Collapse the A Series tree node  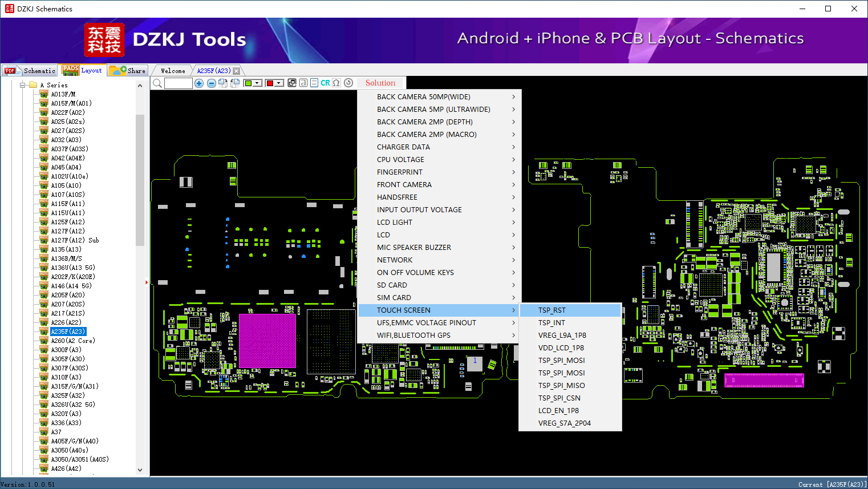click(23, 85)
